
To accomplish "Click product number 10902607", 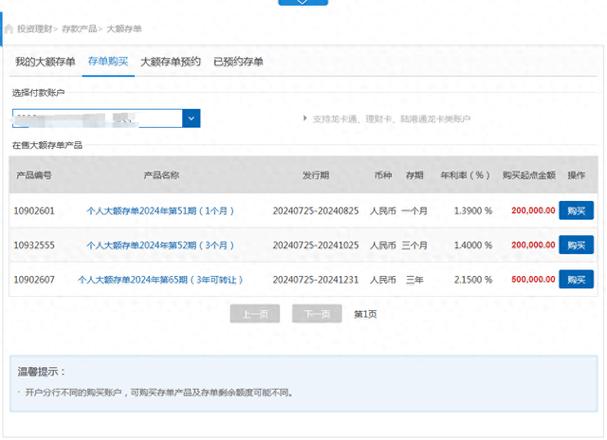I will (34, 280).
